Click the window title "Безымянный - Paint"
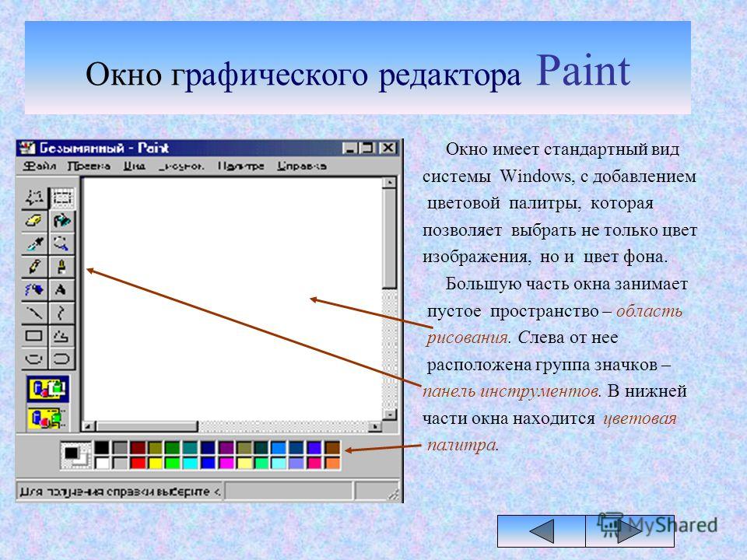Viewport: 747px width, 560px height. coord(103,148)
